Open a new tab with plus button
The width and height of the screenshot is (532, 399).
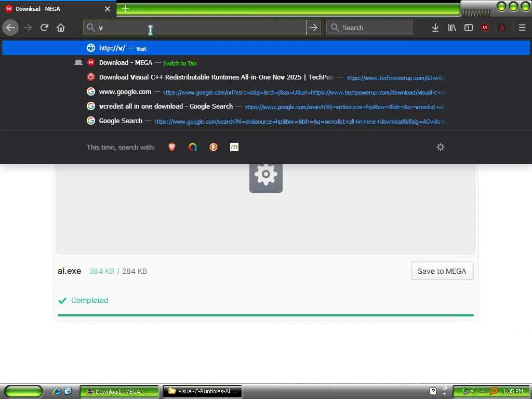coord(125,8)
